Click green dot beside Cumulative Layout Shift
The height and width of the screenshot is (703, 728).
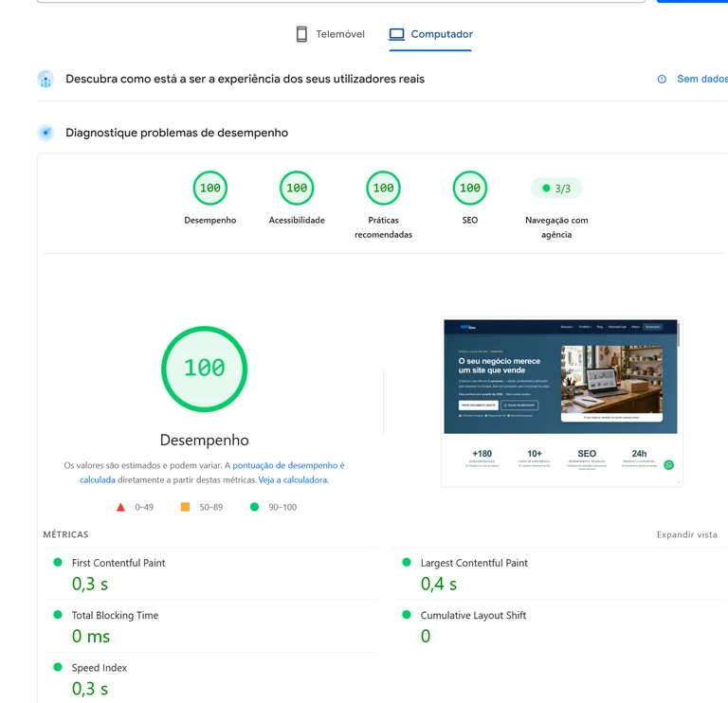pyautogui.click(x=407, y=615)
